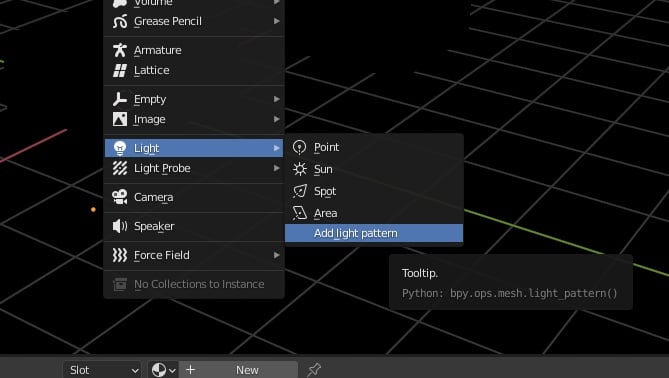
Task: Expand the Image submenu arrow
Action: (x=276, y=119)
